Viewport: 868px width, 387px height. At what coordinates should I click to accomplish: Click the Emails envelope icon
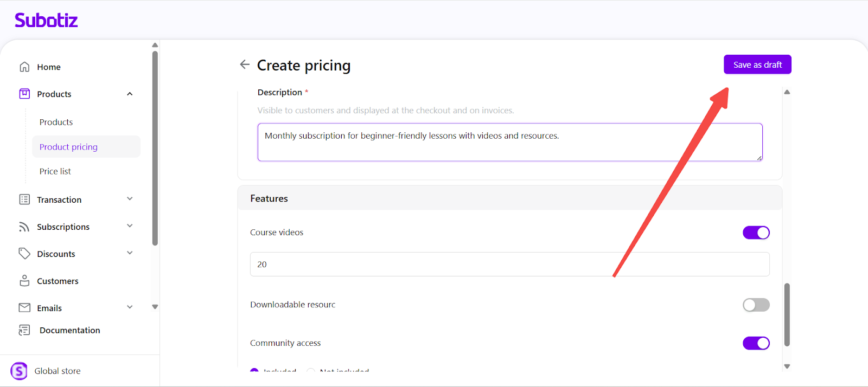pyautogui.click(x=24, y=308)
